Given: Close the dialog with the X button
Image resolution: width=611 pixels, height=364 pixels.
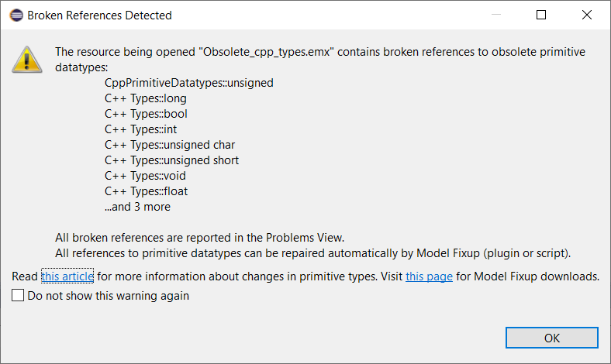Looking at the screenshot, I should pos(586,15).
